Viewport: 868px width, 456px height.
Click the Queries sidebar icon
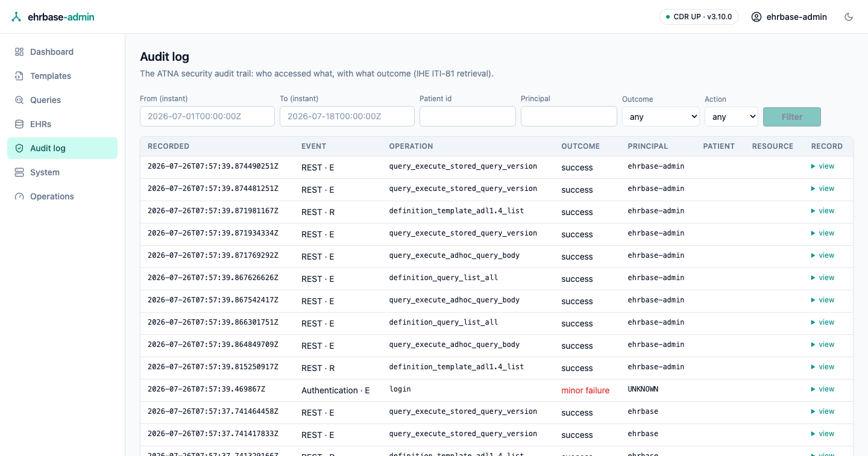coord(19,100)
